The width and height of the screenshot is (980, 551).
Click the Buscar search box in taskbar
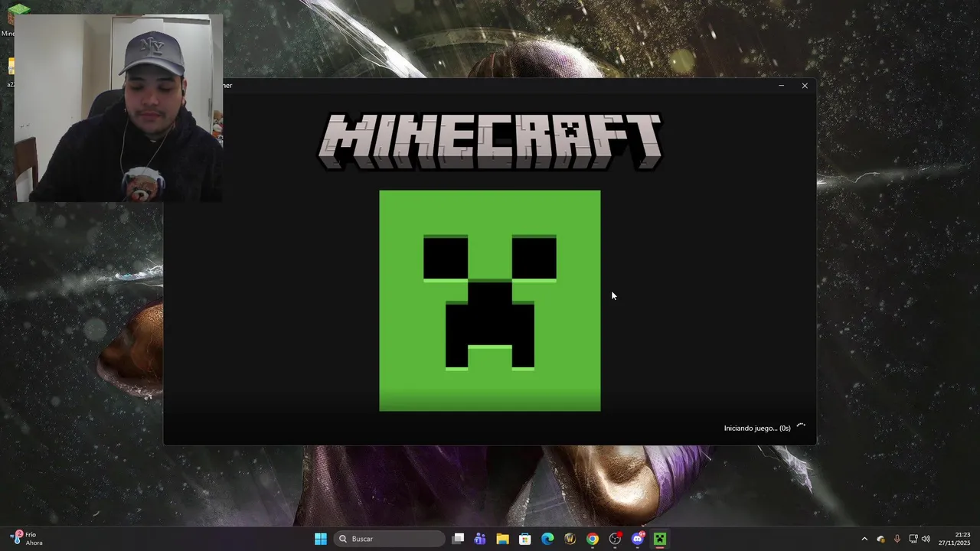(x=389, y=539)
